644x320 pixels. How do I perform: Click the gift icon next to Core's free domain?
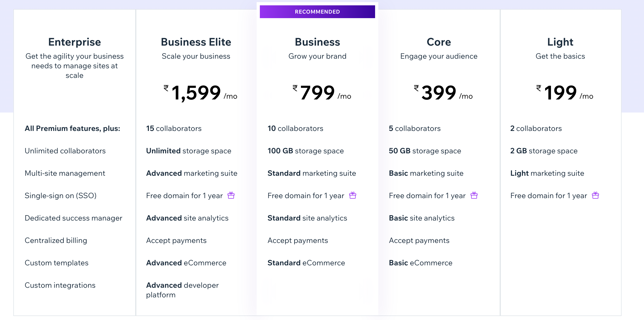tap(474, 195)
